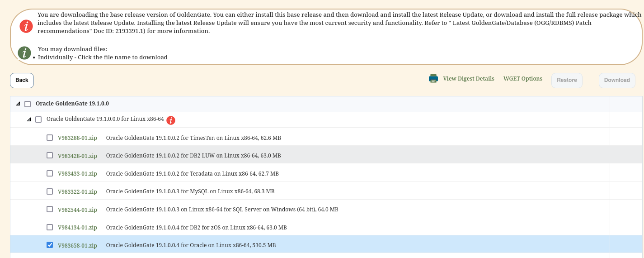Download file V983433-01.zip
Image resolution: width=644 pixels, height=258 pixels.
(77, 173)
